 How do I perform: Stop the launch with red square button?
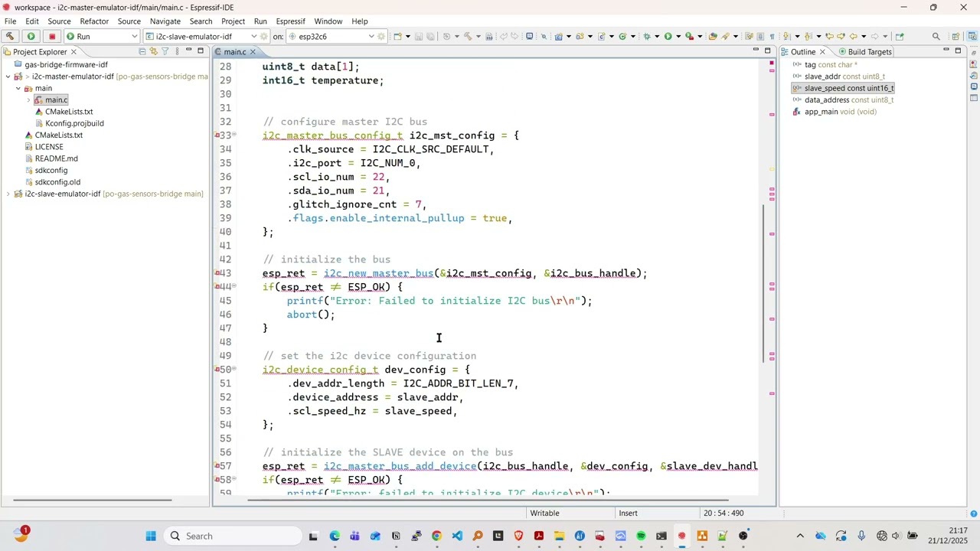pyautogui.click(x=52, y=36)
